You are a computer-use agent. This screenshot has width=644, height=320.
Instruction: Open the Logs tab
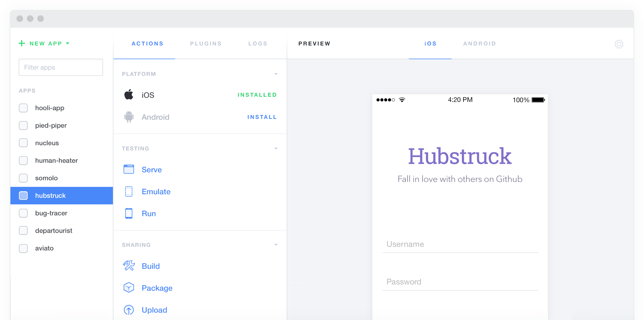pos(258,44)
